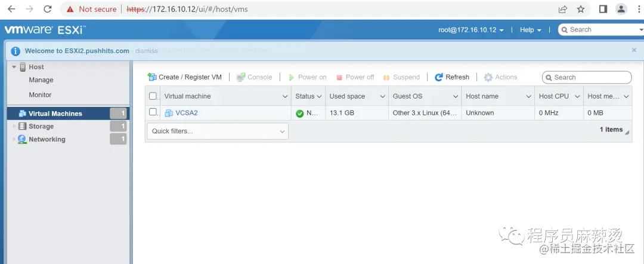Click the Host icon in navigator
Viewport: 644px width, 264px height.
coord(23,67)
